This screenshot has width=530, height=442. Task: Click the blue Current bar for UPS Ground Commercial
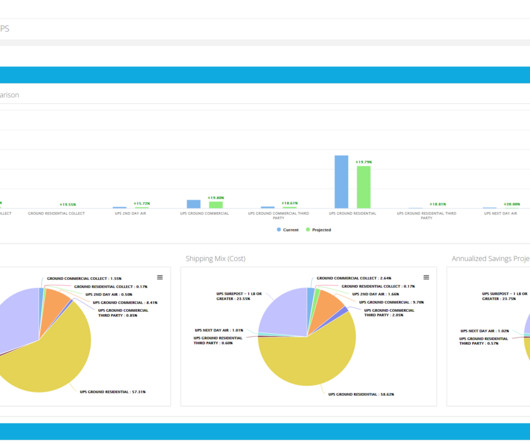194,204
